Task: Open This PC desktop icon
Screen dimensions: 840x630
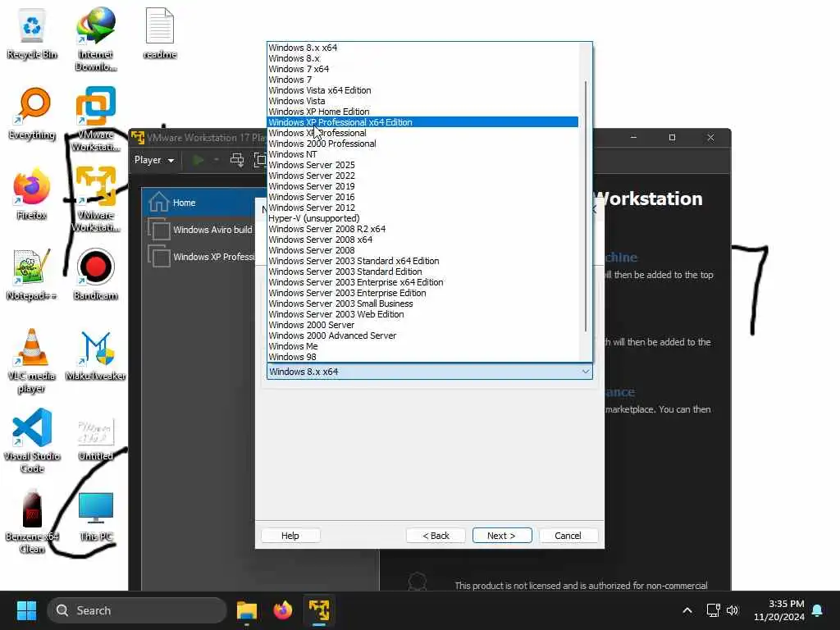Action: (x=96, y=517)
